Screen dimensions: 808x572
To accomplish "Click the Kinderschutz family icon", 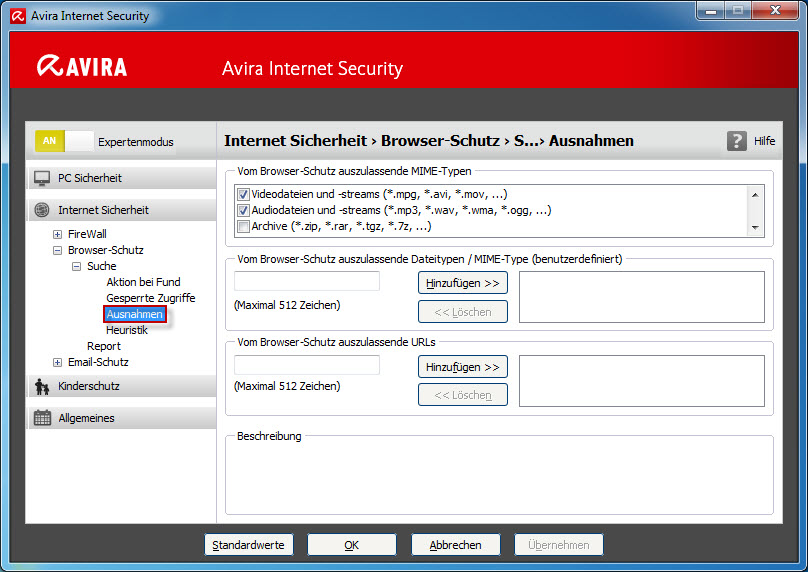I will coord(42,386).
